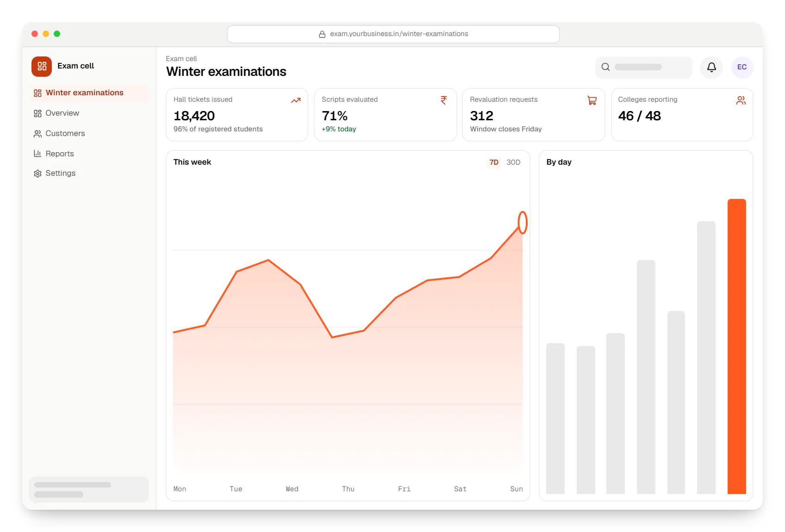Click the yellow macOS minimize button

[46, 34]
